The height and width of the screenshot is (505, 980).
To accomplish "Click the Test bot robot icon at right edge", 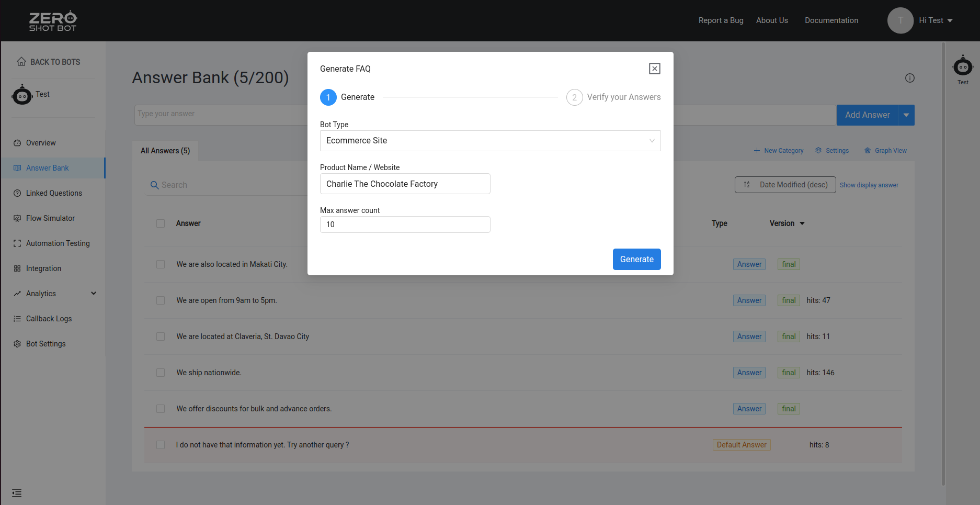I will click(963, 66).
